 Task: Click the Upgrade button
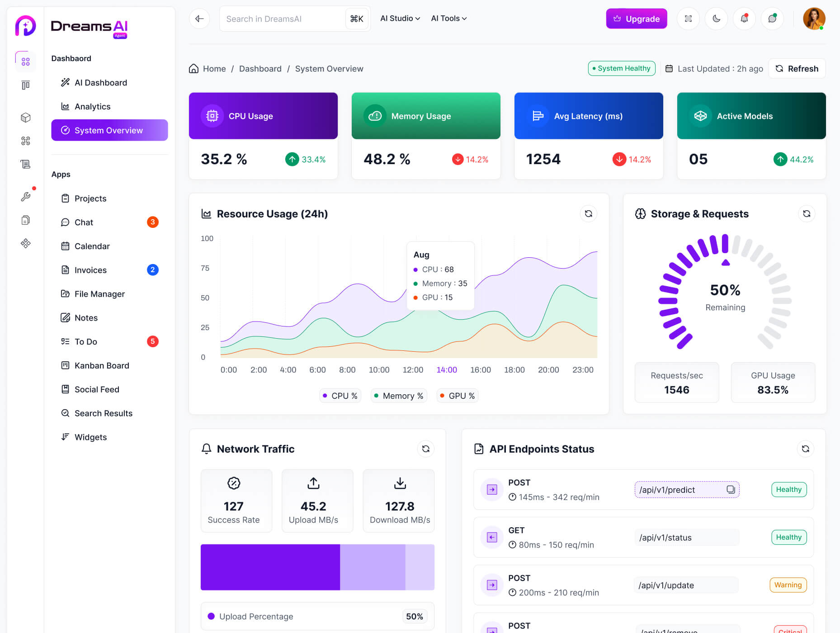[x=636, y=19]
